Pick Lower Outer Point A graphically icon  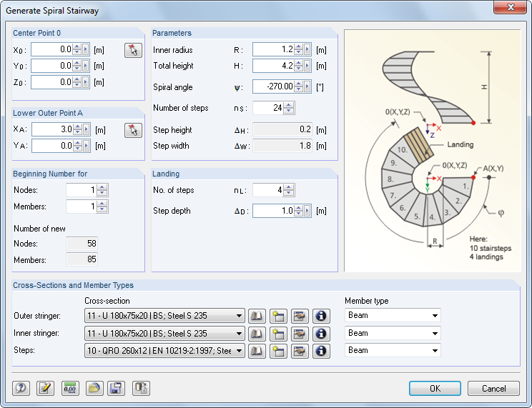tap(133, 130)
